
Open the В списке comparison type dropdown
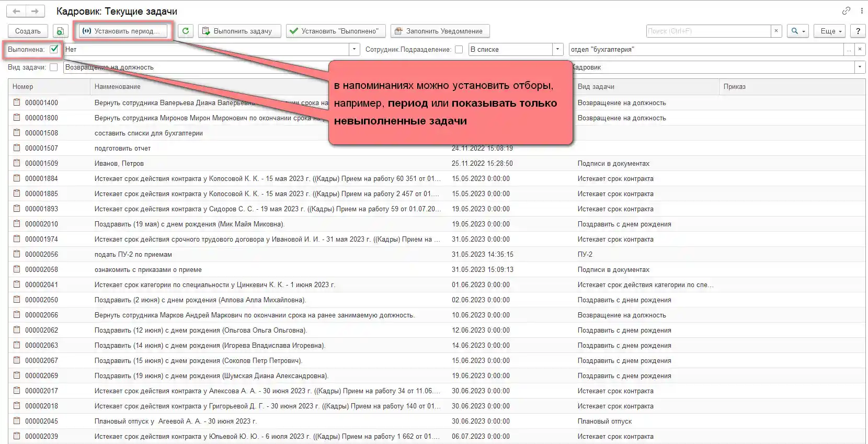click(x=557, y=49)
